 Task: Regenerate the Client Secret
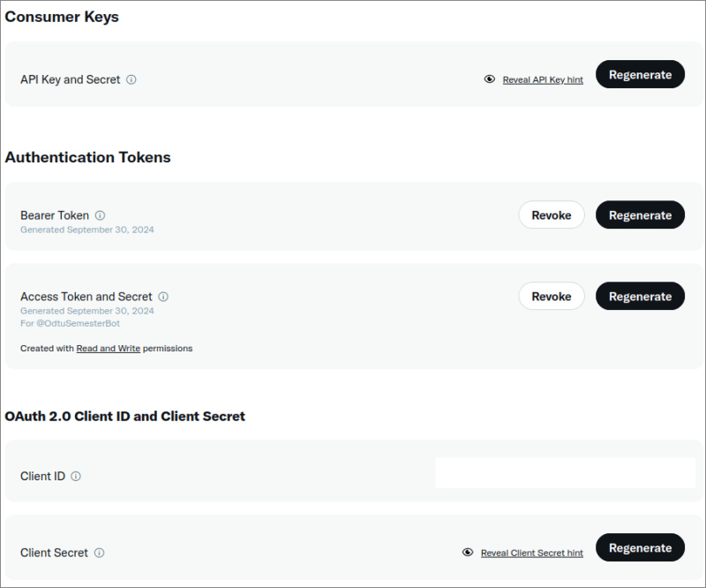(640, 547)
